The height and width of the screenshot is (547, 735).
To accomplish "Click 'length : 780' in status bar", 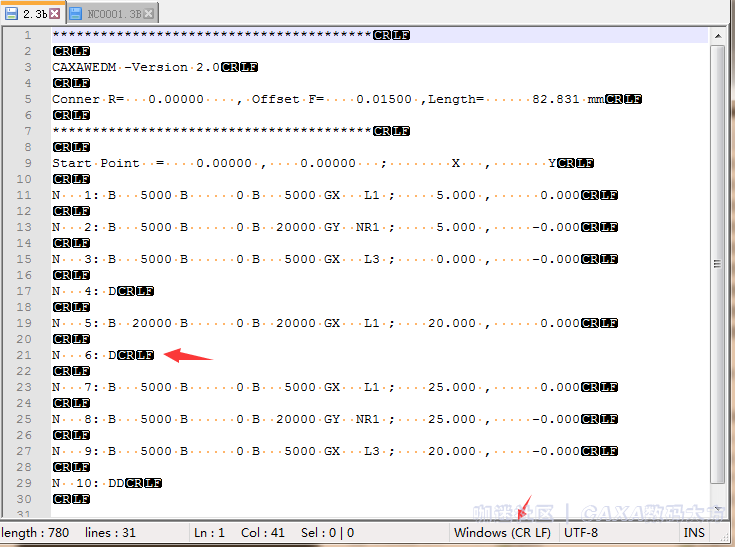I will [35, 532].
